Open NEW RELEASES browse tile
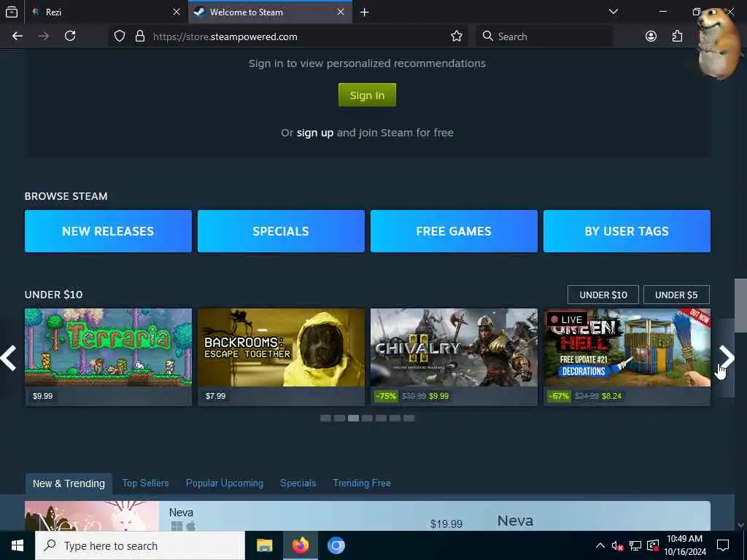 pyautogui.click(x=108, y=231)
